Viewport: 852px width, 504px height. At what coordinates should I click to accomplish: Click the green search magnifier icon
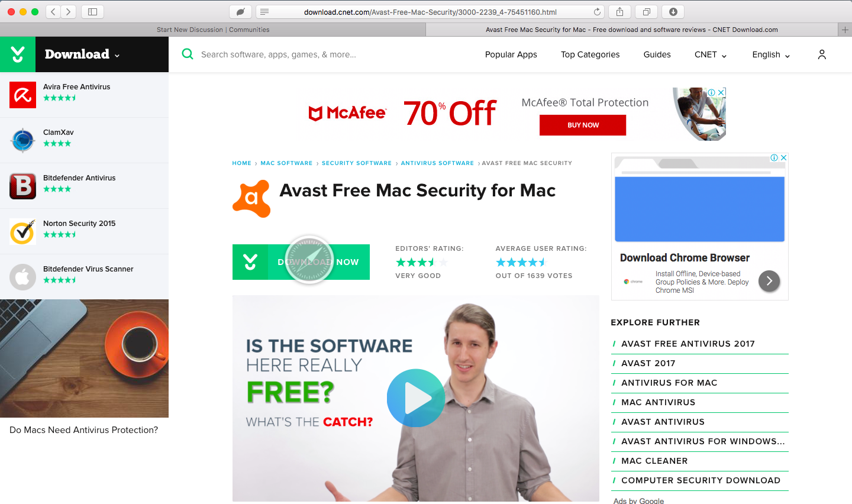point(188,54)
